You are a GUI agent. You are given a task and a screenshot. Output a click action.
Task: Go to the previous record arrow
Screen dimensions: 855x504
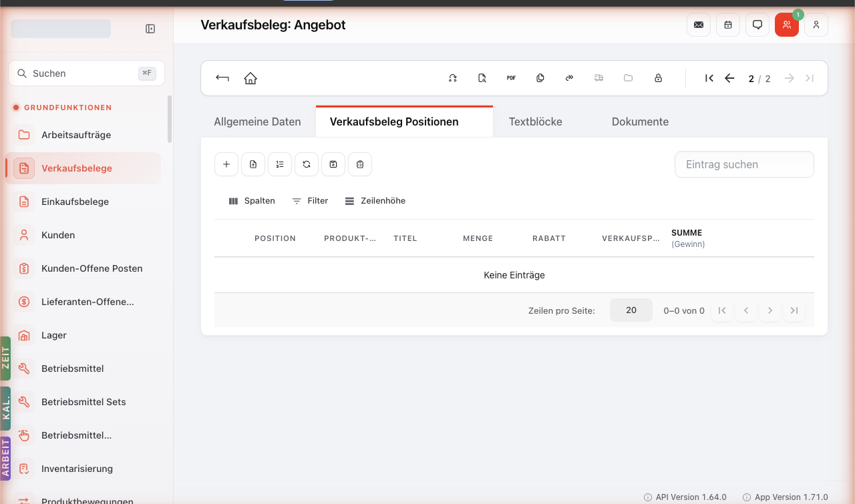(x=729, y=78)
